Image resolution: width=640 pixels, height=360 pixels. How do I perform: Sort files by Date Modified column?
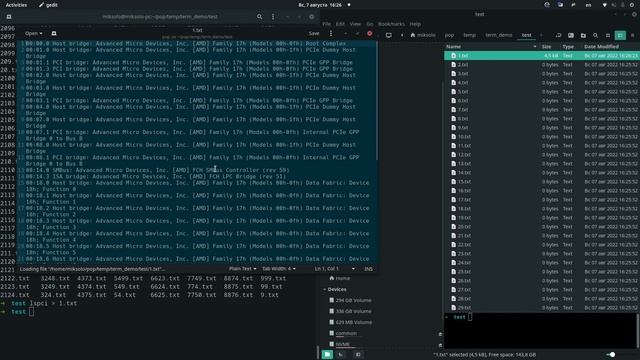coord(601,47)
